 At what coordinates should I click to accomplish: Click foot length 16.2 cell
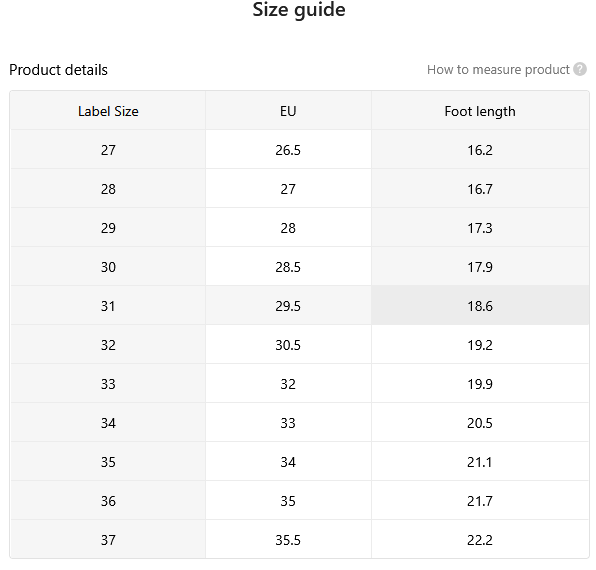tap(480, 150)
